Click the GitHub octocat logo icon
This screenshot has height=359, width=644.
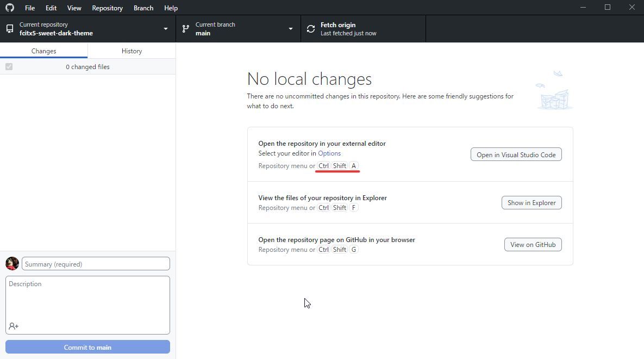click(x=9, y=8)
